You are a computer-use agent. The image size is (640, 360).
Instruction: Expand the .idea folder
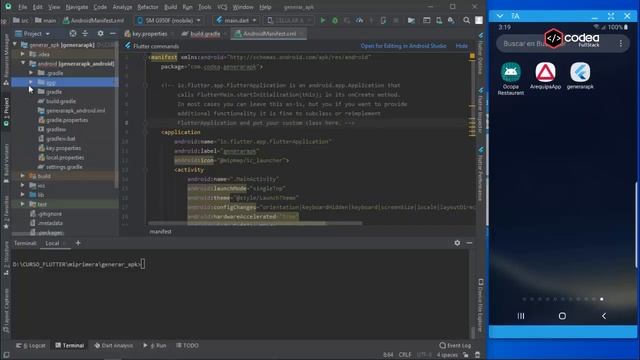coord(23,54)
